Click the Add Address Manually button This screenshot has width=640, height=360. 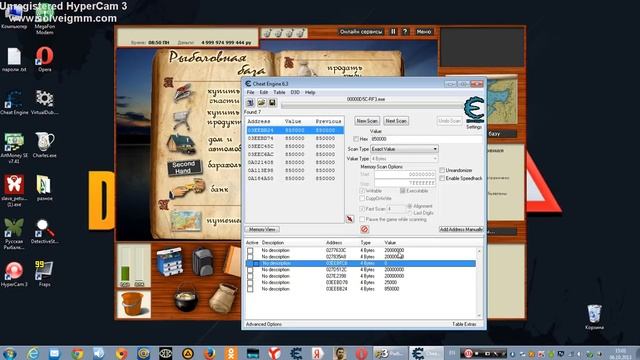click(x=461, y=229)
